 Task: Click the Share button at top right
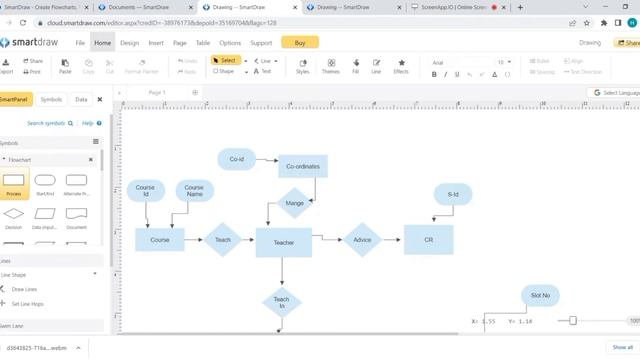[628, 42]
